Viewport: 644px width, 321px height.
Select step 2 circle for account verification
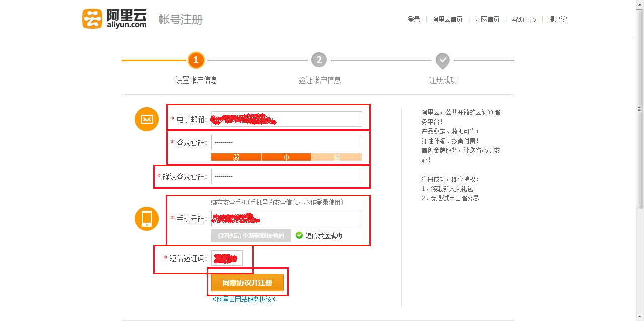(318, 60)
